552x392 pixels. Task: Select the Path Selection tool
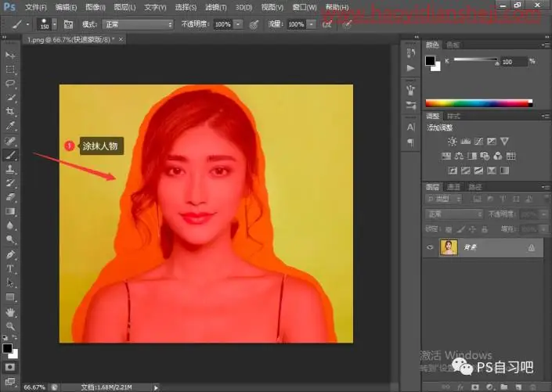coord(10,283)
